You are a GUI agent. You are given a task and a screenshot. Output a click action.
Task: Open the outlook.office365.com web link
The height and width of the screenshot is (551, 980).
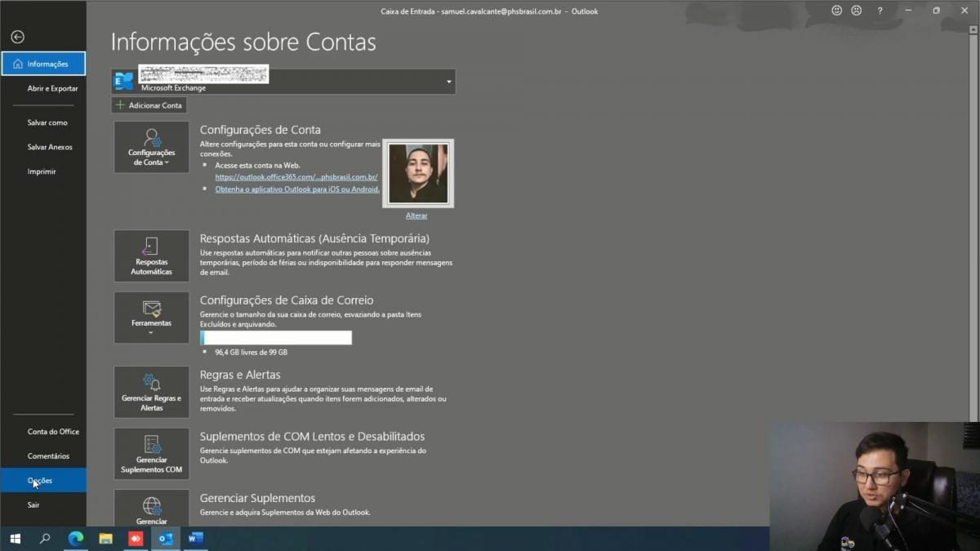296,177
